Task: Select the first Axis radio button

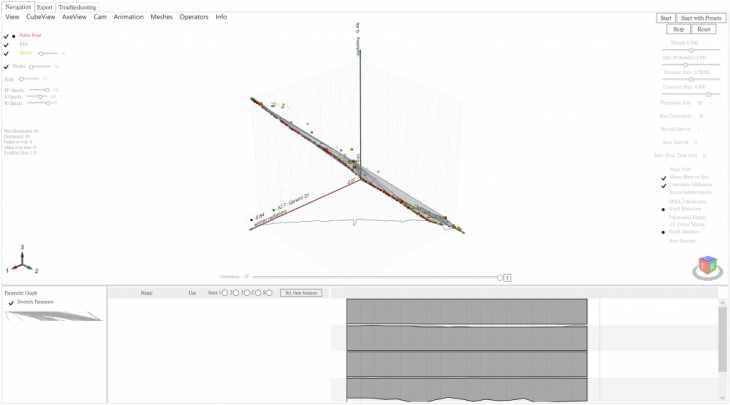Action: 225,293
